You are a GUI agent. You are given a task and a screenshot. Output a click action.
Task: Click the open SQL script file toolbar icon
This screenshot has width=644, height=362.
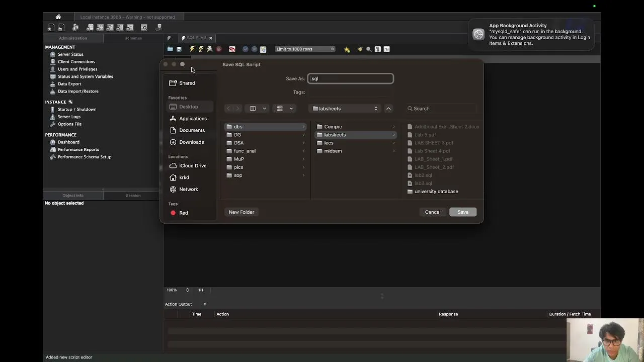click(61, 27)
